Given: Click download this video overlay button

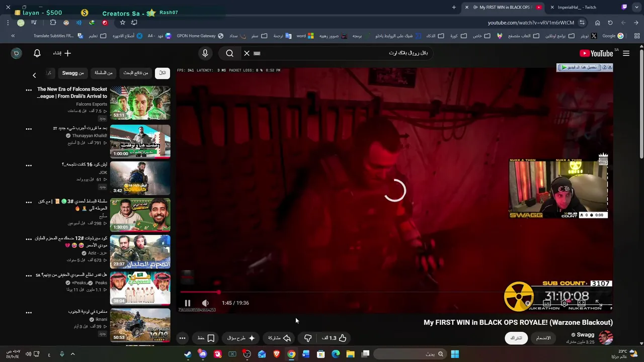Looking at the screenshot, I should [x=579, y=67].
